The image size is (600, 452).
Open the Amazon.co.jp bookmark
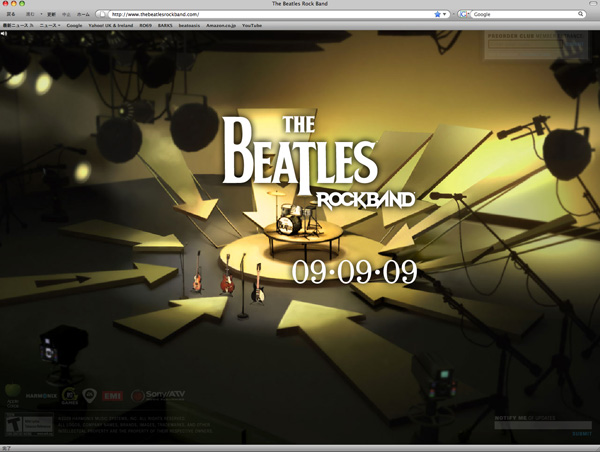point(222,25)
